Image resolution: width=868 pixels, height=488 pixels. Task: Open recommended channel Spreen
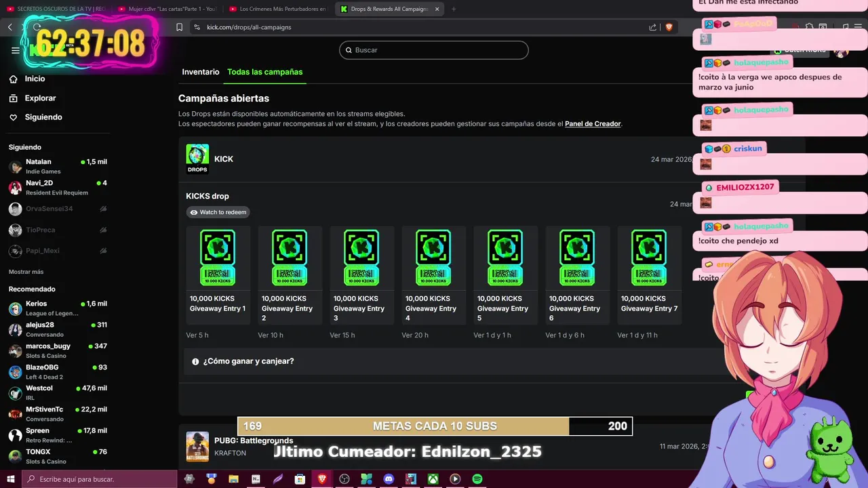(58, 434)
